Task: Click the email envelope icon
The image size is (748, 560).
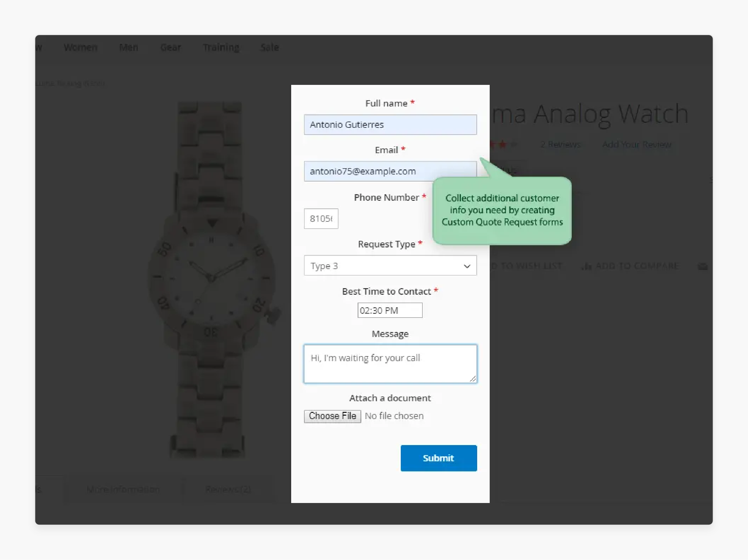Action: pos(703,267)
